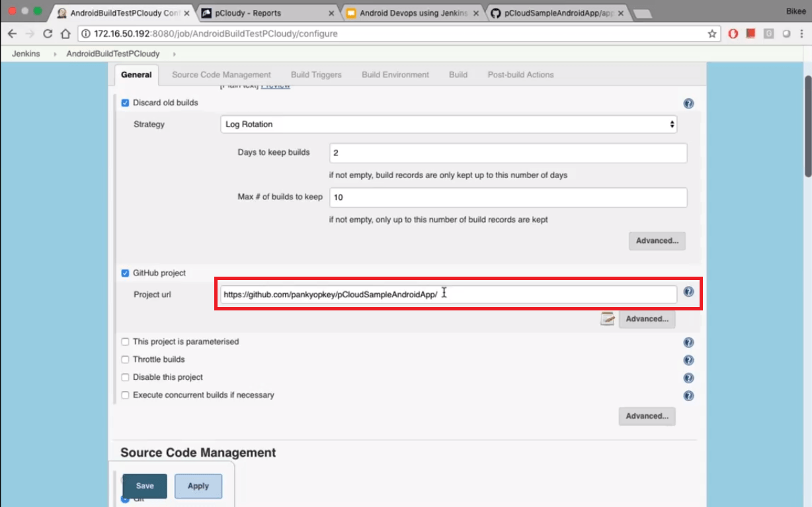Uncheck the GitHub project checkbox
Viewport: 812px width, 507px height.
125,273
